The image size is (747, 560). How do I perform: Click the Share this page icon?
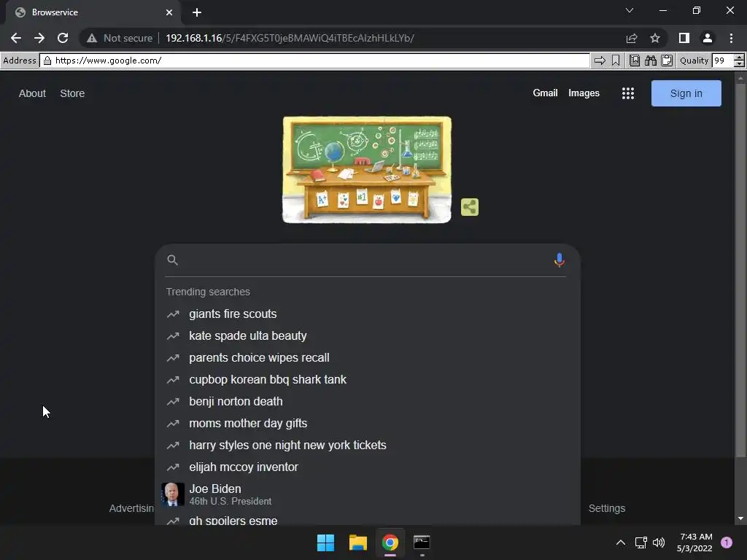pyautogui.click(x=632, y=38)
